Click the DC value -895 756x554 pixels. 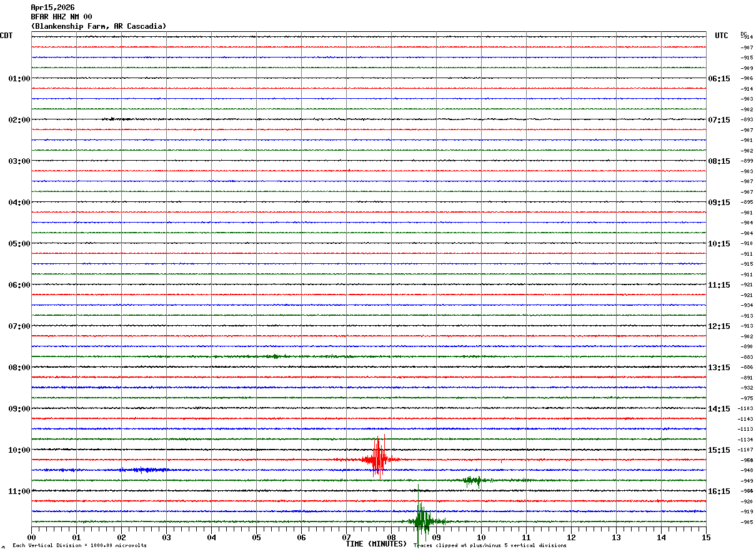point(747,202)
